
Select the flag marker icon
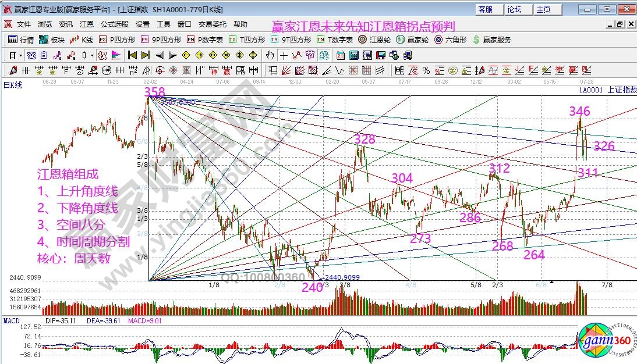pyautogui.click(x=116, y=55)
